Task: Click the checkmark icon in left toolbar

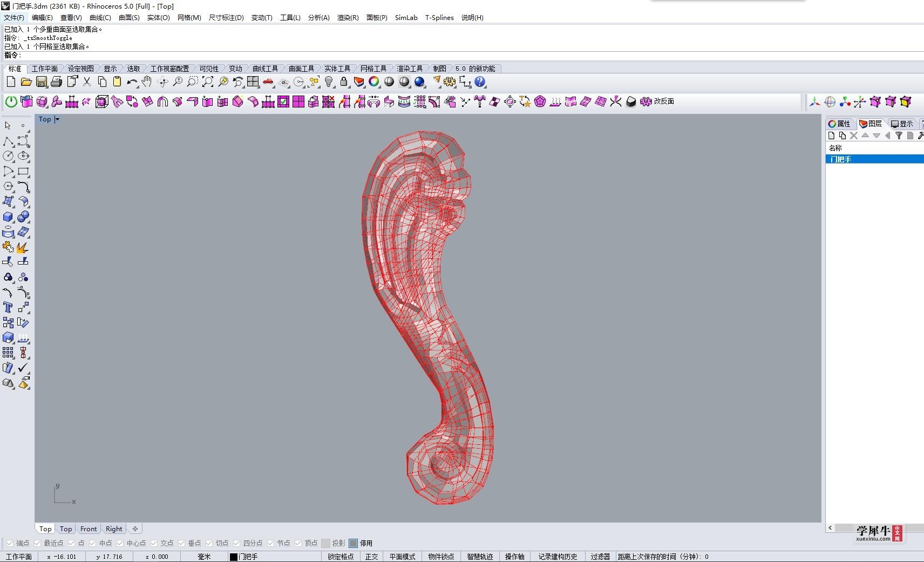Action: coord(23,368)
